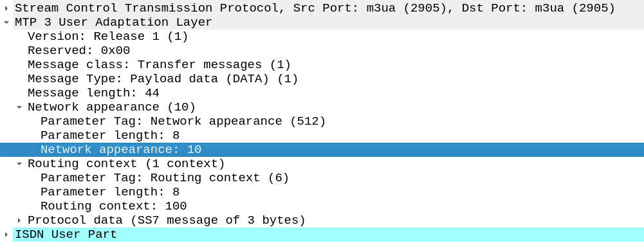Image resolution: width=644 pixels, height=243 pixels.
Task: Expand the ISDN User Part arrow
Action: coord(6,235)
